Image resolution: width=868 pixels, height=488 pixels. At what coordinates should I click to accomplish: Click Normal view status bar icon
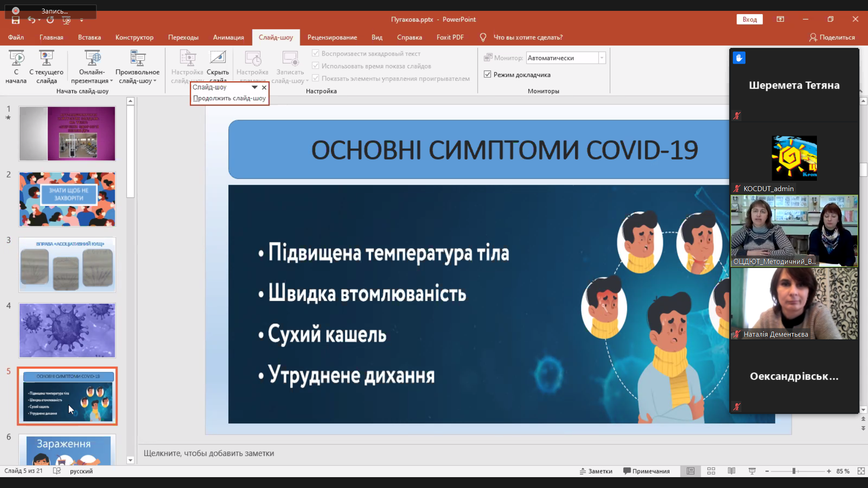click(x=690, y=471)
